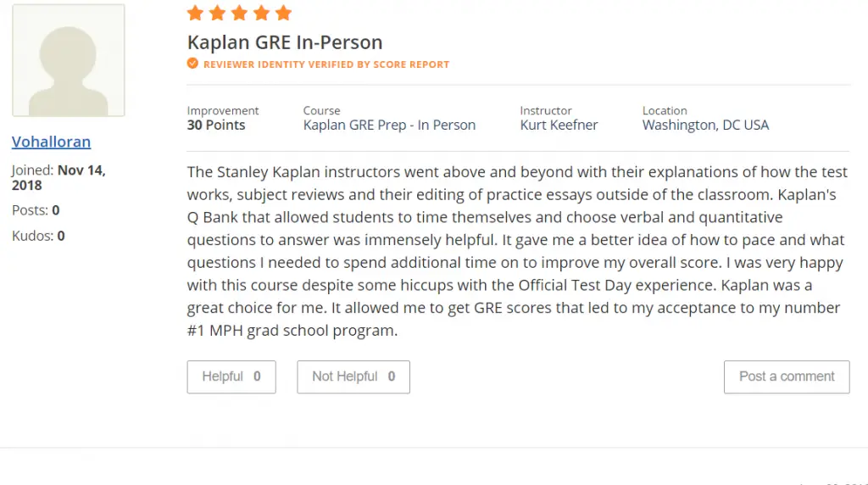Click the Washington, DC USA location

coord(706,125)
